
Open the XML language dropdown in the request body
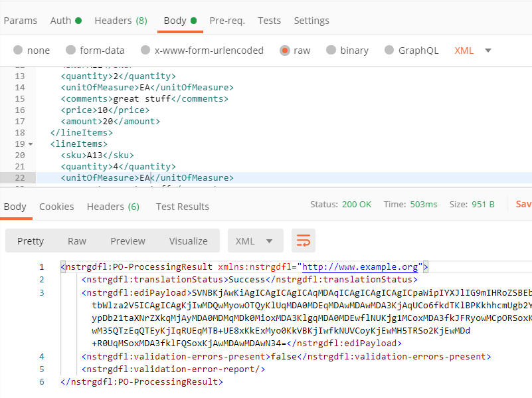[472, 50]
